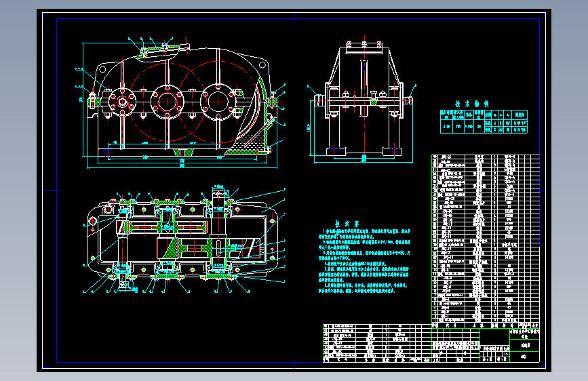Click the center mark on the blue frame's top edge
Viewport: 588px width, 381px height.
[294, 17]
